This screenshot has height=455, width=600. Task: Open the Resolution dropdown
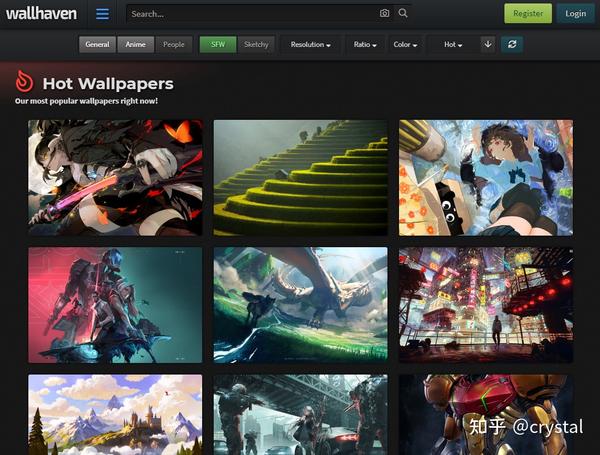point(310,44)
